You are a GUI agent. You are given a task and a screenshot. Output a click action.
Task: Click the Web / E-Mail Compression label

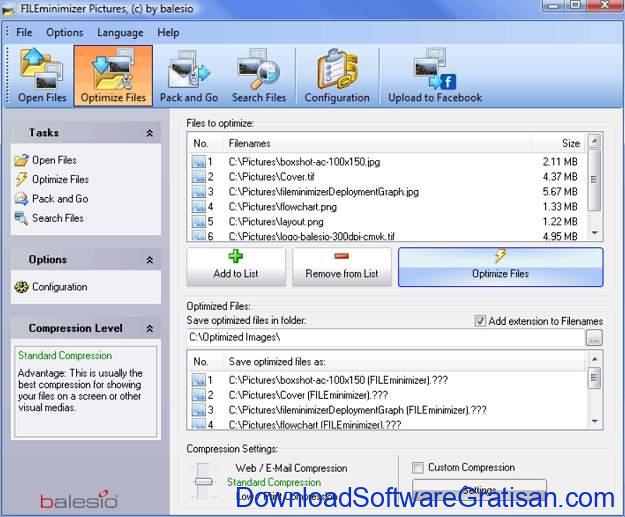pyautogui.click(x=291, y=468)
